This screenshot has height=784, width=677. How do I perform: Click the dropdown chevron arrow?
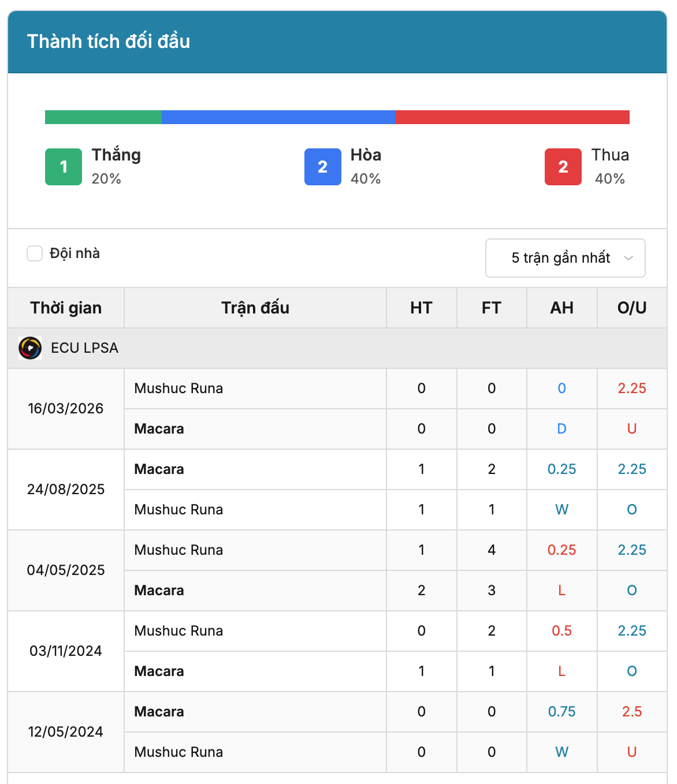[x=628, y=258]
